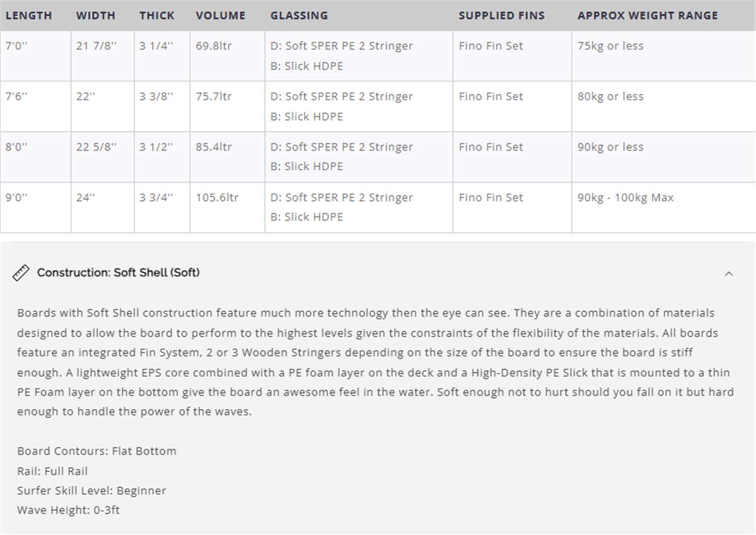Click the ruler icon beside Construction heading
756x535 pixels.
coord(21,273)
